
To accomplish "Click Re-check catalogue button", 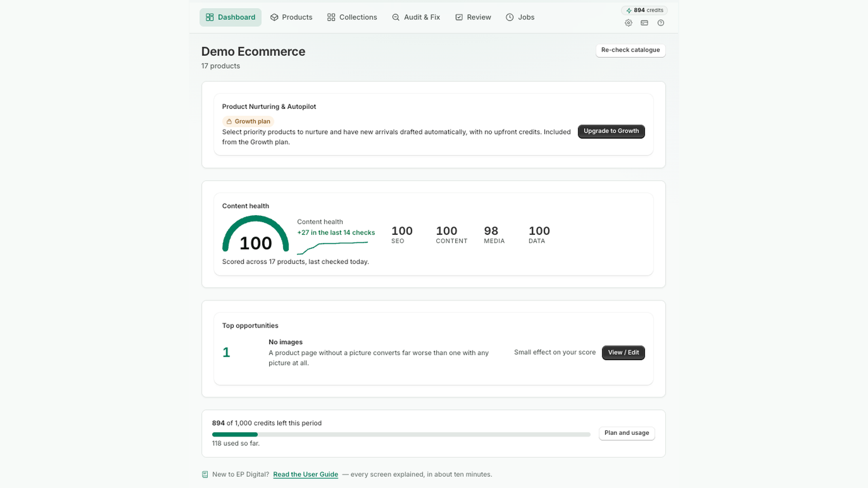I will click(x=630, y=50).
